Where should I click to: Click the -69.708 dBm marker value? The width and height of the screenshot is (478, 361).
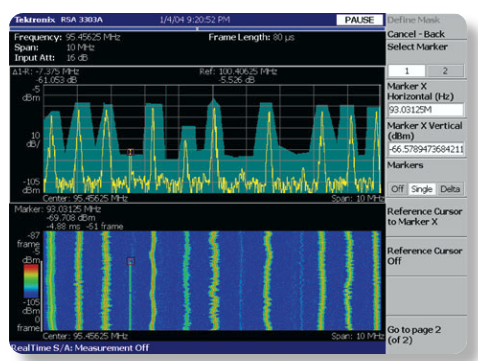coord(71,218)
